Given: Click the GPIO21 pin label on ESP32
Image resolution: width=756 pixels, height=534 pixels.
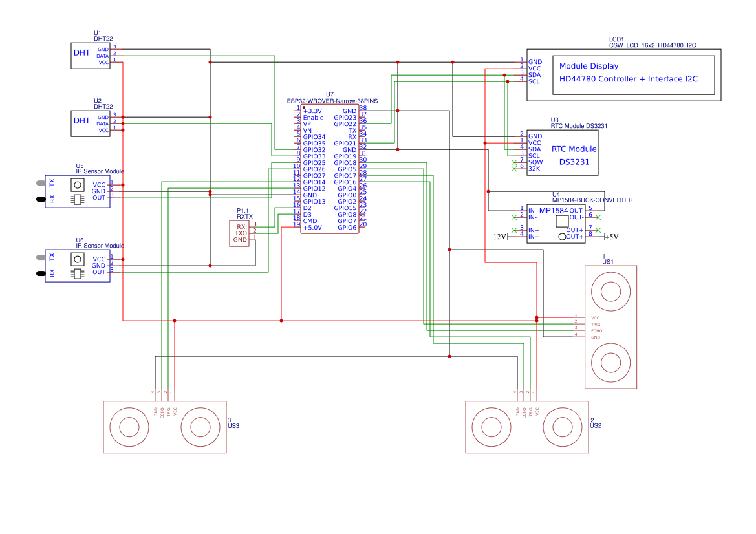Looking at the screenshot, I should pos(345,143).
